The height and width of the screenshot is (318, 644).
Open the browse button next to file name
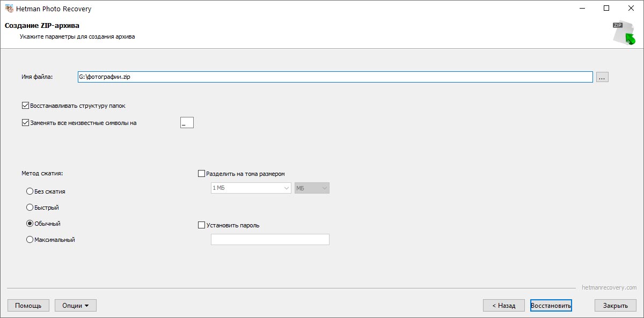click(x=602, y=77)
